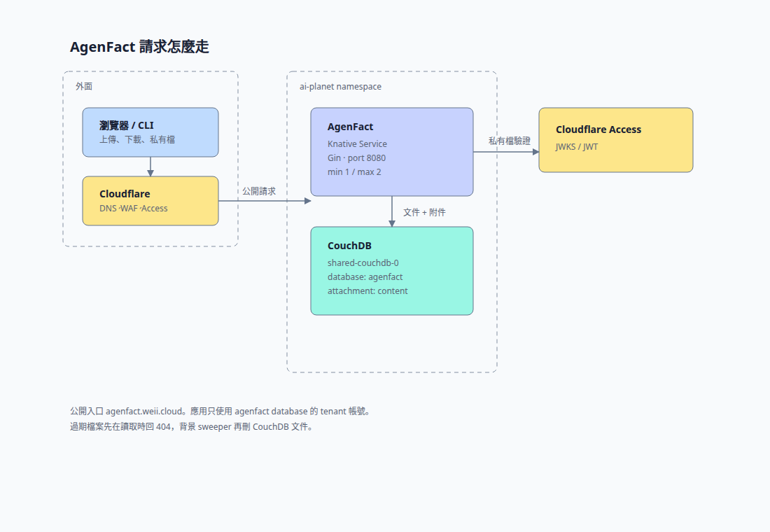This screenshot has width=770, height=532.
Task: Click the "Gin · port 8080" line
Action: coord(356,157)
